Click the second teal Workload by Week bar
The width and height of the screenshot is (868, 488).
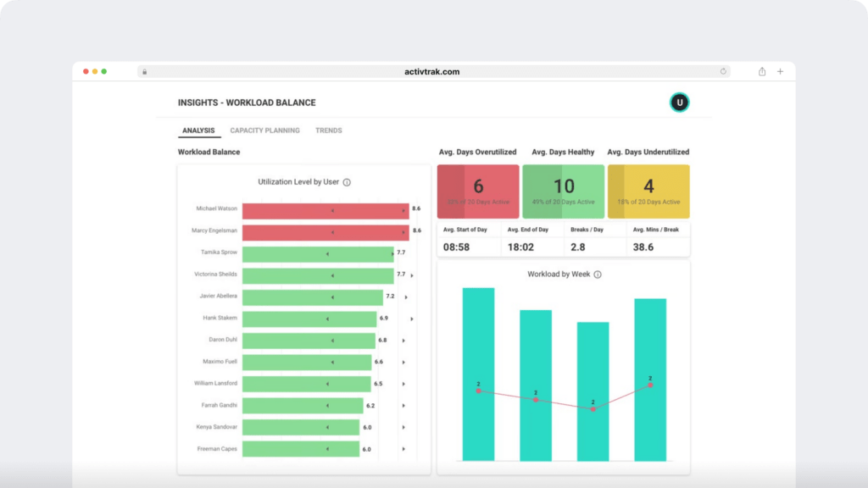536,385
